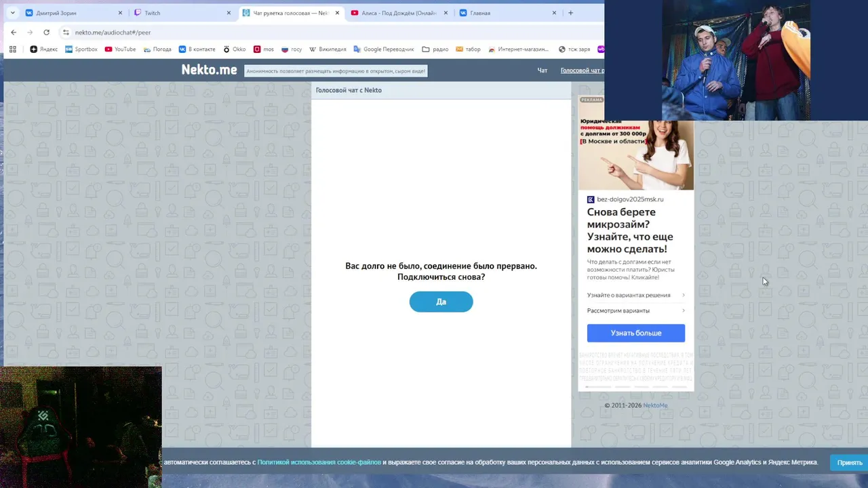Click the Реклама label on the ad

tap(591, 100)
